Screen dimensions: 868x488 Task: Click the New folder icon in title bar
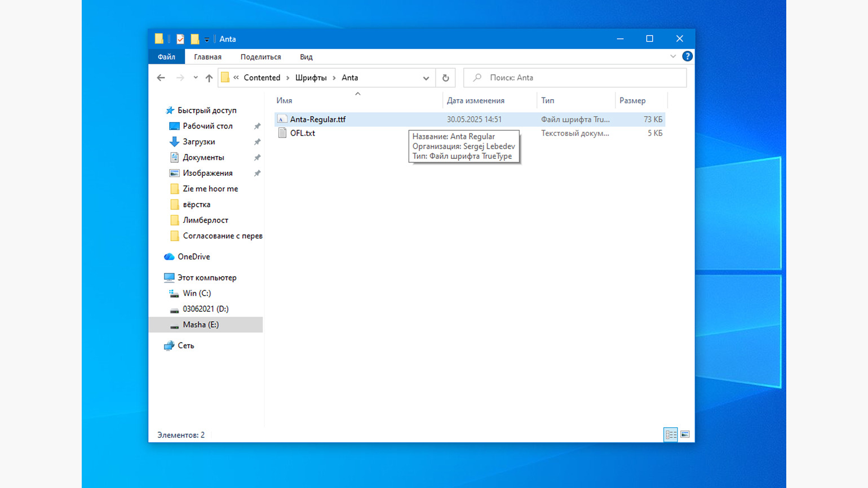click(195, 39)
